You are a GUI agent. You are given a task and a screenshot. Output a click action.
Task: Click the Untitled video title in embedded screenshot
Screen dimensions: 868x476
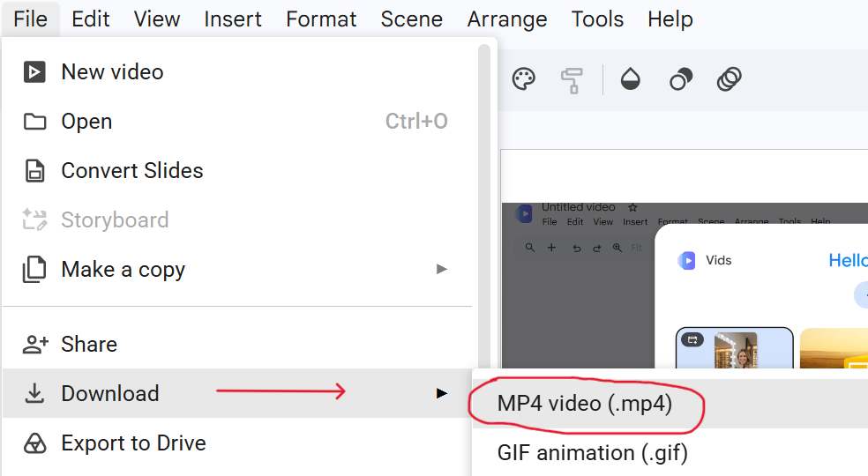pos(579,207)
